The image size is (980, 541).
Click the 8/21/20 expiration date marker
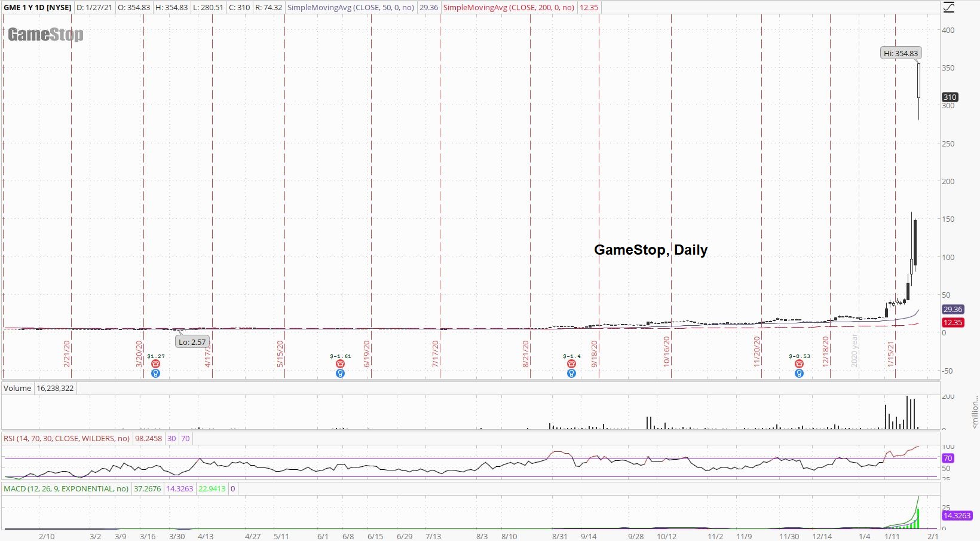(526, 353)
